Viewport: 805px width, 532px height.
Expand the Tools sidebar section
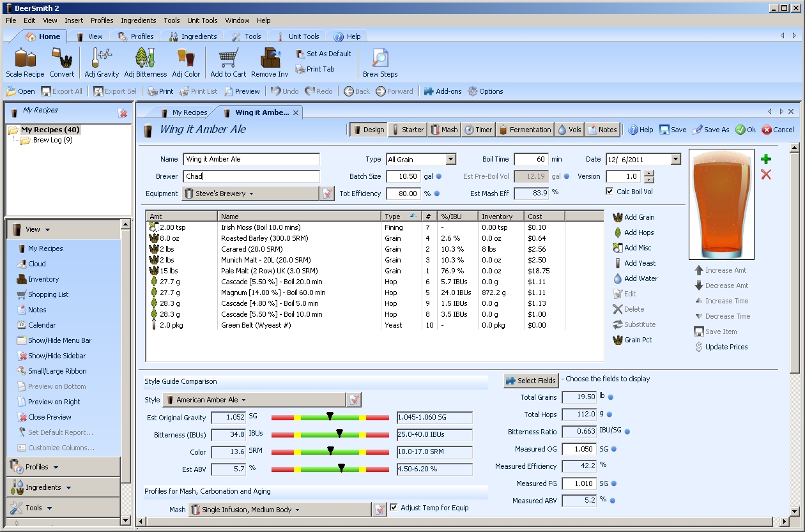coord(63,508)
